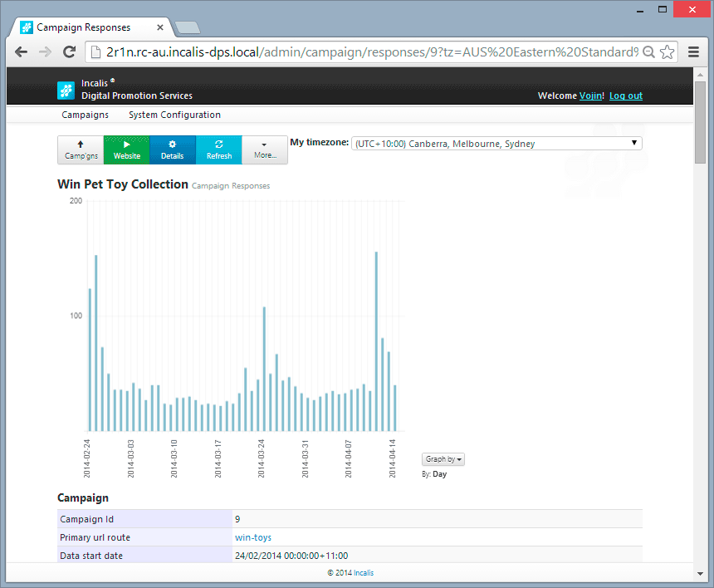Click the Campaigns up-arrow toolbar button

[x=81, y=149]
